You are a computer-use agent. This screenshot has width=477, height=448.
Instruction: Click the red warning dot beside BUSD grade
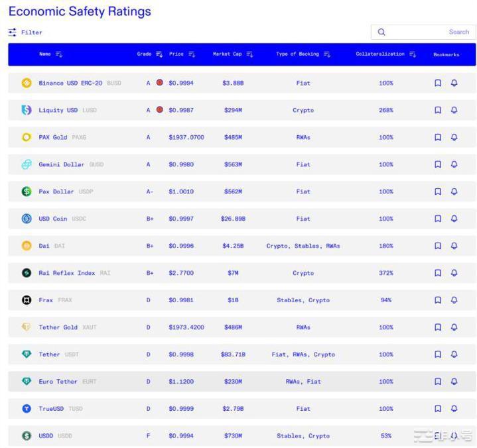159,83
